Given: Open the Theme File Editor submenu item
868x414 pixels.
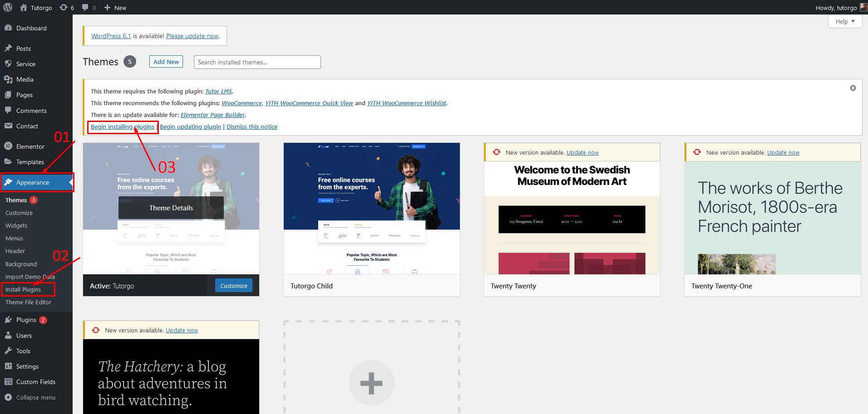Looking at the screenshot, I should pyautogui.click(x=28, y=302).
